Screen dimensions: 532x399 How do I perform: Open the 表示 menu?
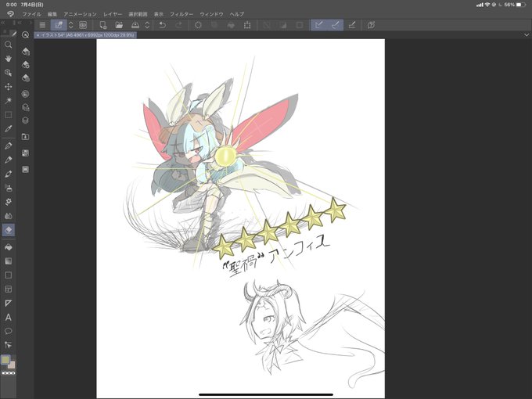tap(159, 14)
